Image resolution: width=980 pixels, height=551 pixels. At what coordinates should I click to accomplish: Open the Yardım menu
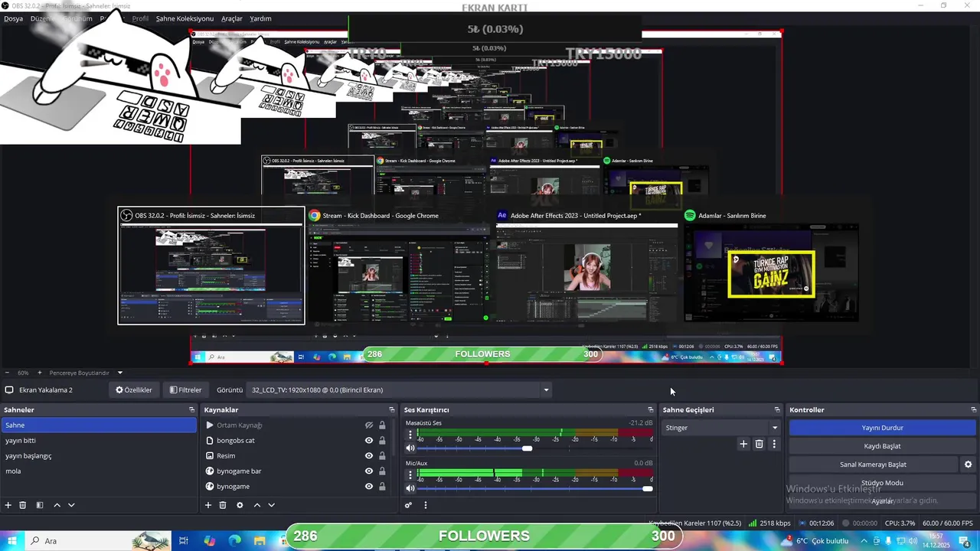(x=260, y=18)
